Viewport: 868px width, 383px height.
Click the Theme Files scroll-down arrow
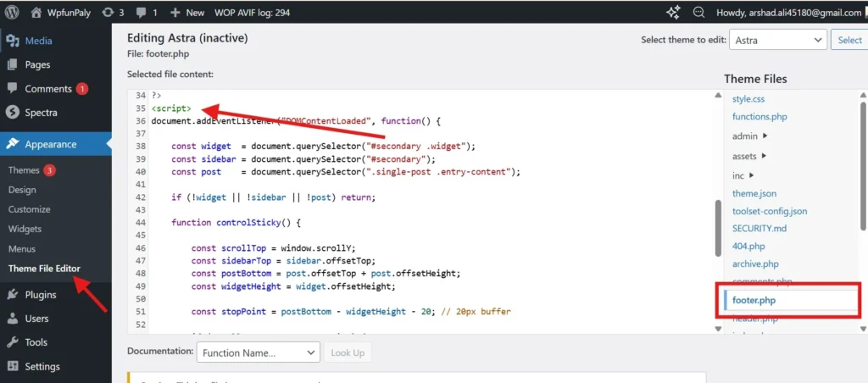(862, 328)
